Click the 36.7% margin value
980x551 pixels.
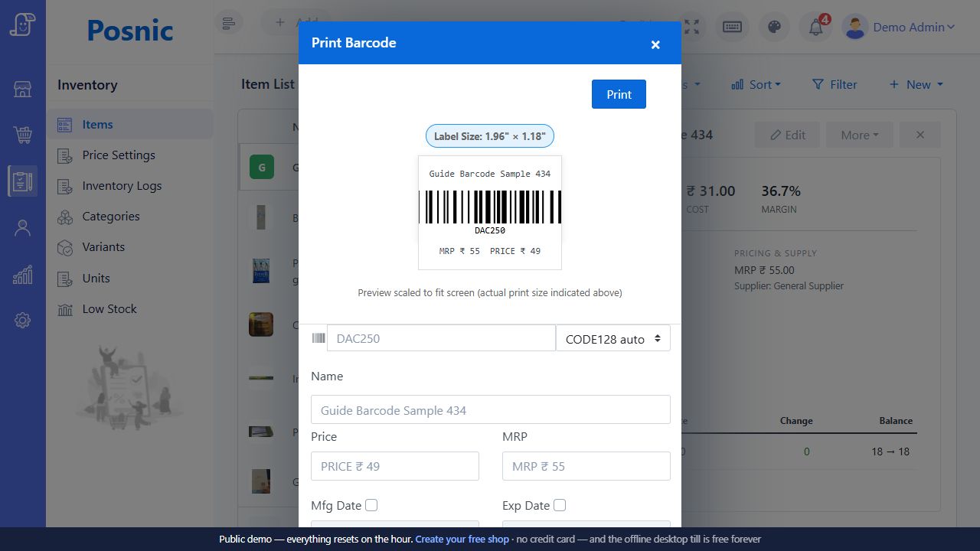pyautogui.click(x=781, y=191)
